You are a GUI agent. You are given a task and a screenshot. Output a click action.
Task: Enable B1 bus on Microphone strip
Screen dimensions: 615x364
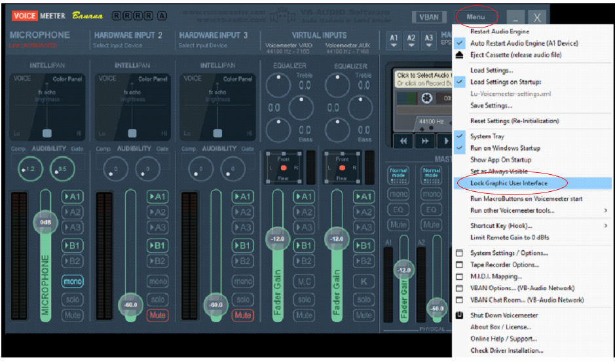point(73,246)
